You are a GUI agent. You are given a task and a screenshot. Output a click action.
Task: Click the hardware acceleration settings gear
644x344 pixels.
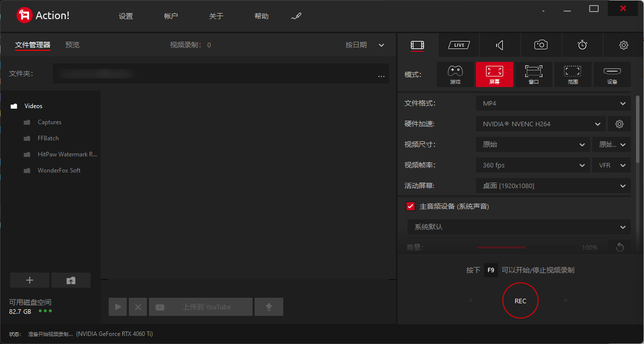[619, 124]
